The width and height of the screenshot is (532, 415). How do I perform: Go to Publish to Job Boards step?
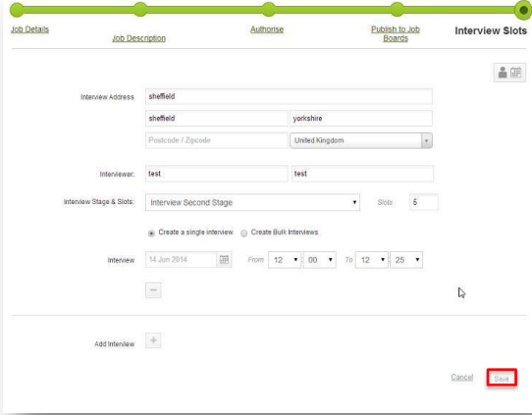pos(396,33)
